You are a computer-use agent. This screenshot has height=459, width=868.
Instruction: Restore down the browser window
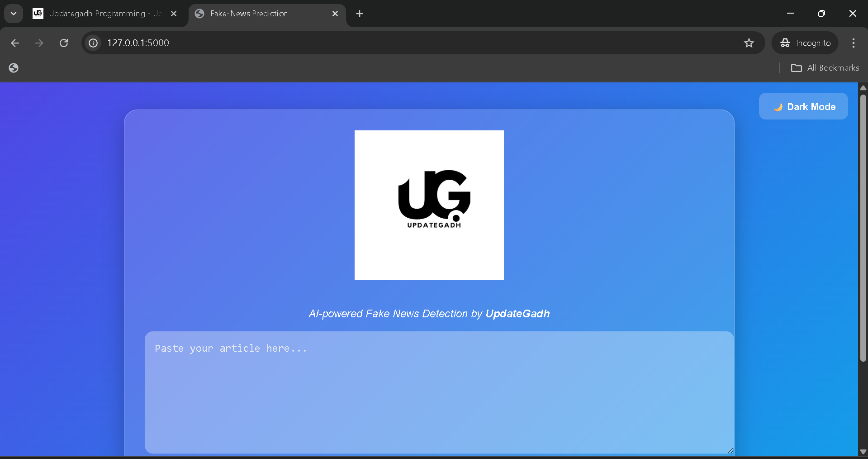[821, 14]
